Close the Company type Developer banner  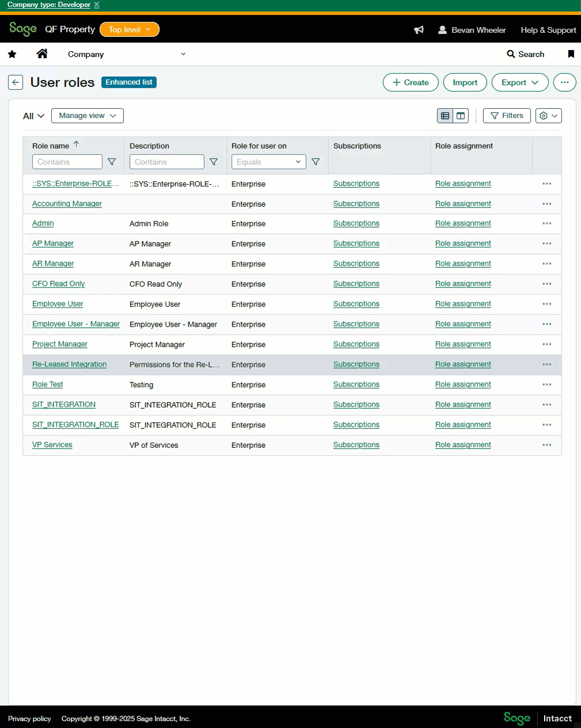pyautogui.click(x=97, y=5)
